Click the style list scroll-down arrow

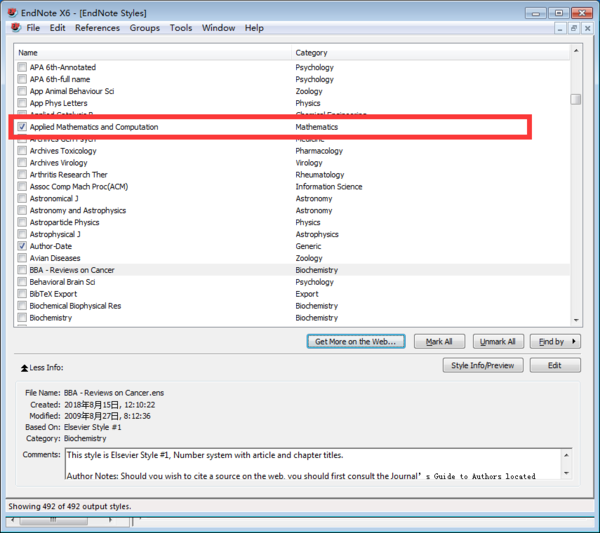click(576, 320)
